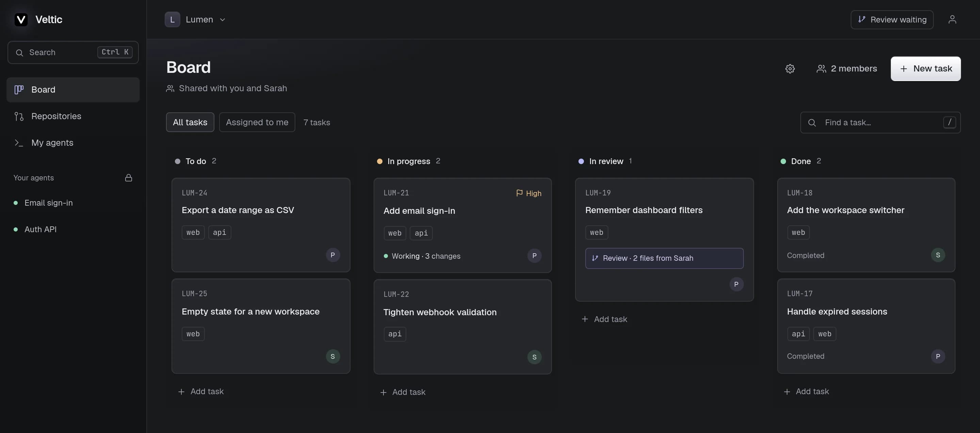Screen dimensions: 980x433
Task: Open the Email sign-in agent
Action: pyautogui.click(x=73, y=203)
